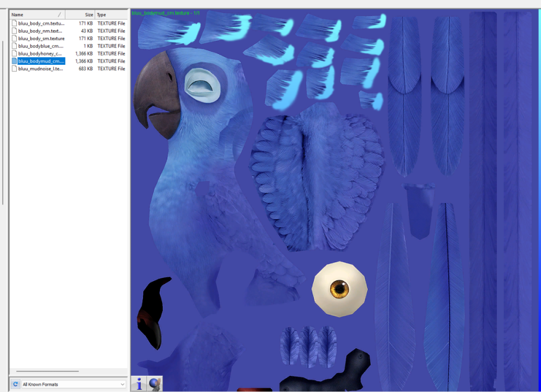Image resolution: width=541 pixels, height=392 pixels.
Task: Click the file list horizontal scrollbar
Action: [48, 371]
